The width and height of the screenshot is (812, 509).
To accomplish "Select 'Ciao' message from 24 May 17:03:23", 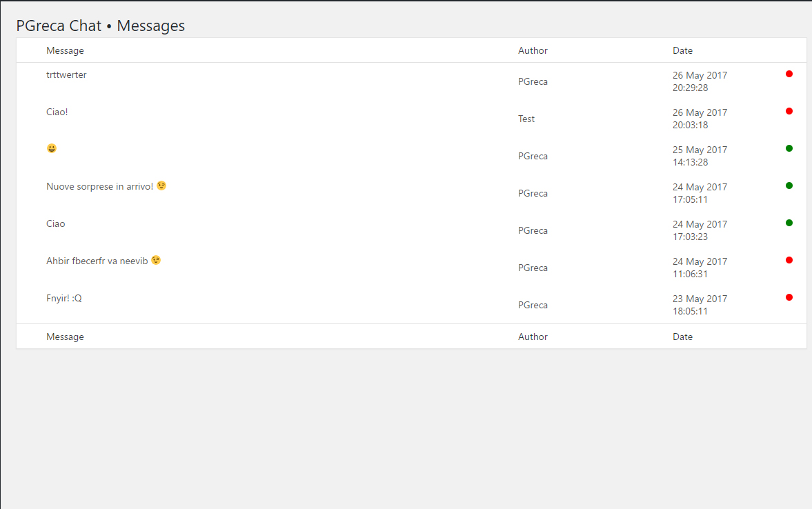I will (x=55, y=223).
